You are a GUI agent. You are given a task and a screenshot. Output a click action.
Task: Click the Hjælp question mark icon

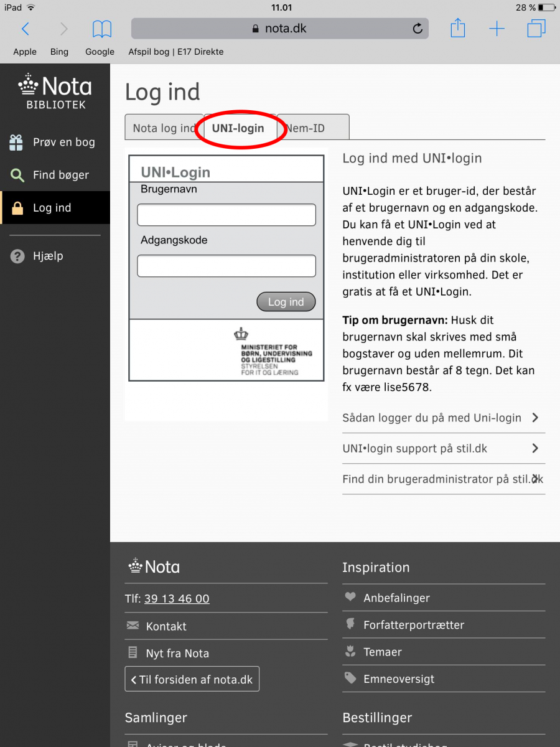click(x=17, y=256)
